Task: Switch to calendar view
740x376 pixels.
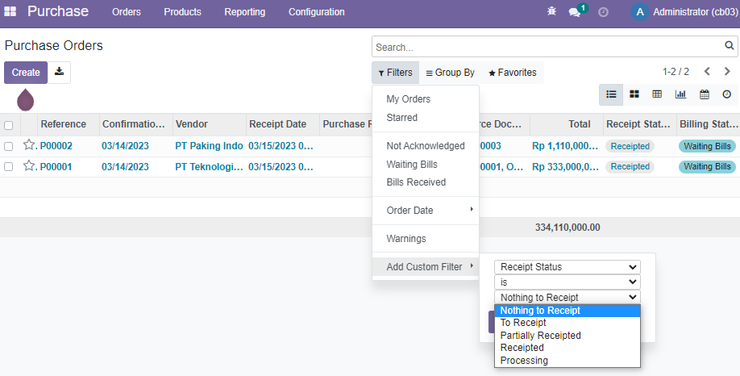Action: pyautogui.click(x=704, y=94)
